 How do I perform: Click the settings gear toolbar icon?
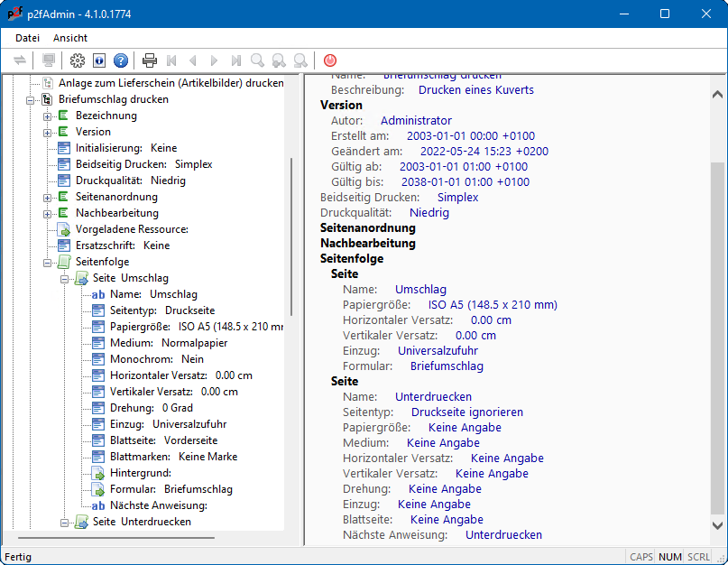(x=78, y=60)
